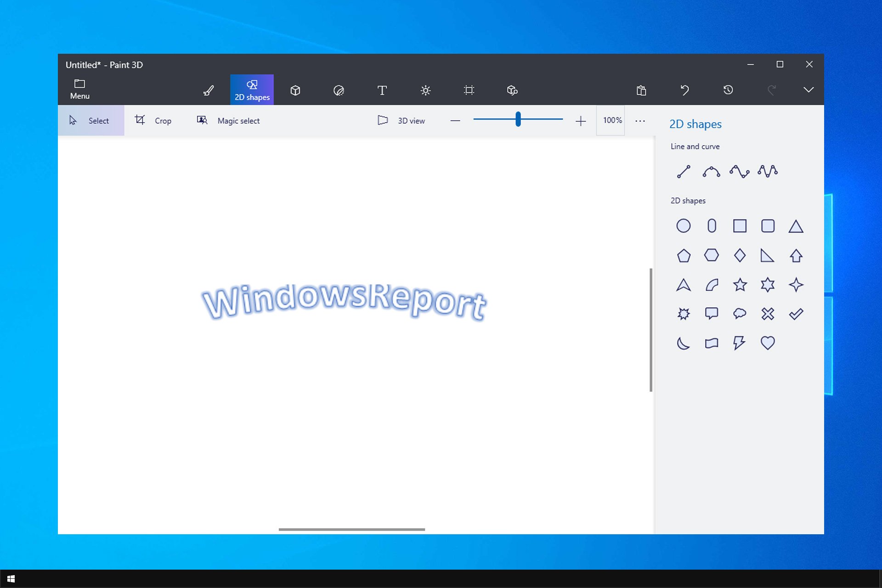Screen dimensions: 882x588
Task: Click the Paste clipboard icon
Action: click(641, 90)
